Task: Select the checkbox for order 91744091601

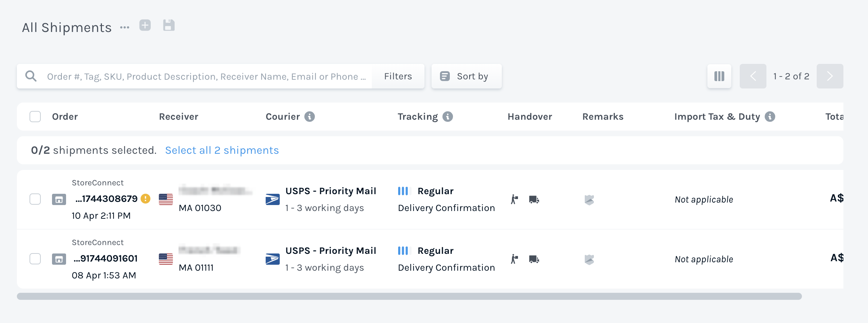Action: click(x=35, y=259)
